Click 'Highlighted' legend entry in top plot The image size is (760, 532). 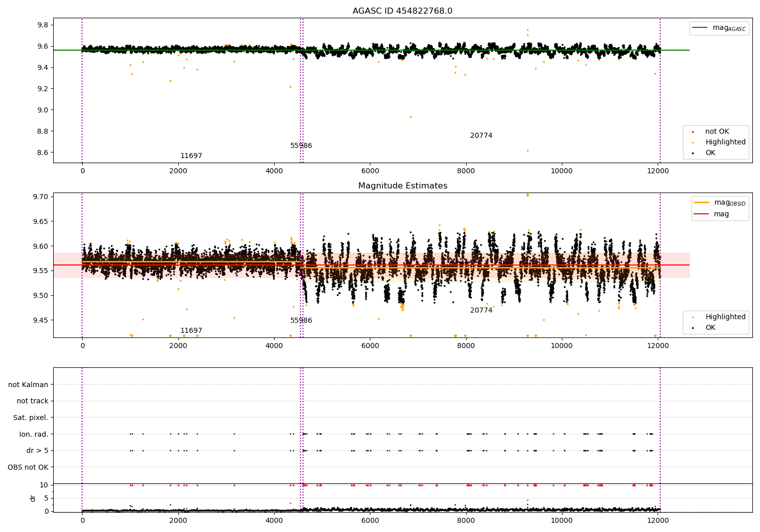[x=726, y=142]
